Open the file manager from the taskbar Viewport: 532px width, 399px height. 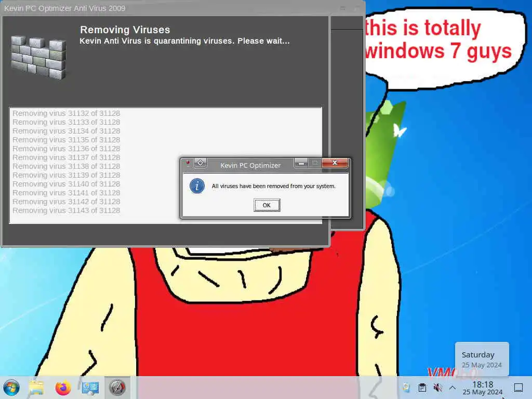coord(36,388)
